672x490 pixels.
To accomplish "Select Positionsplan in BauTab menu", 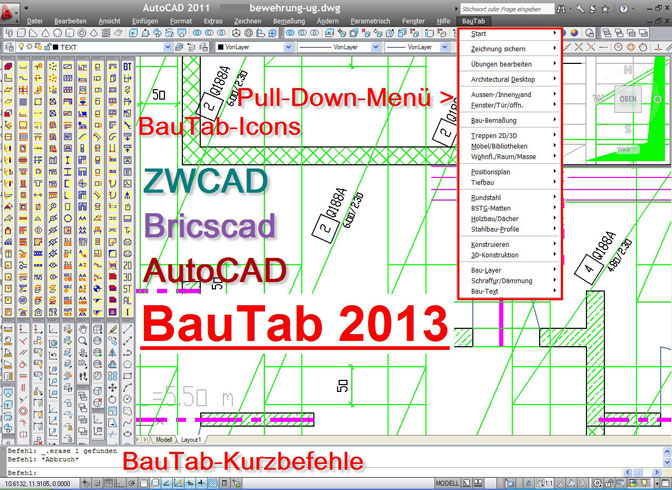I will [510, 172].
